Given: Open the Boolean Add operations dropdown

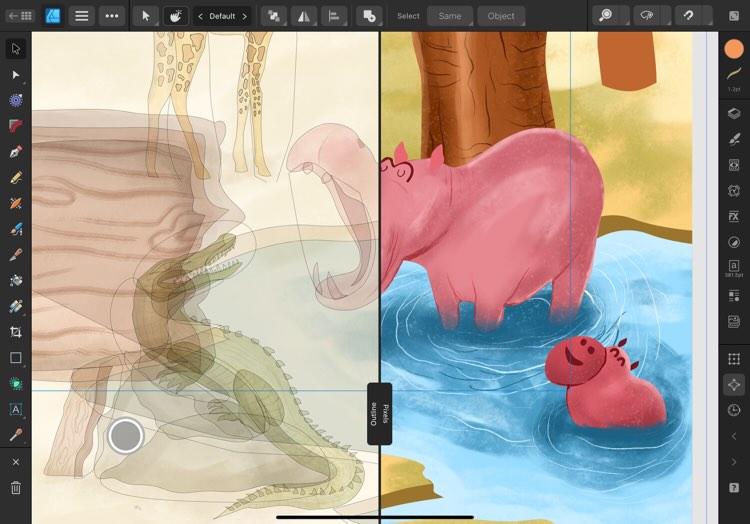Looking at the screenshot, I should point(369,16).
